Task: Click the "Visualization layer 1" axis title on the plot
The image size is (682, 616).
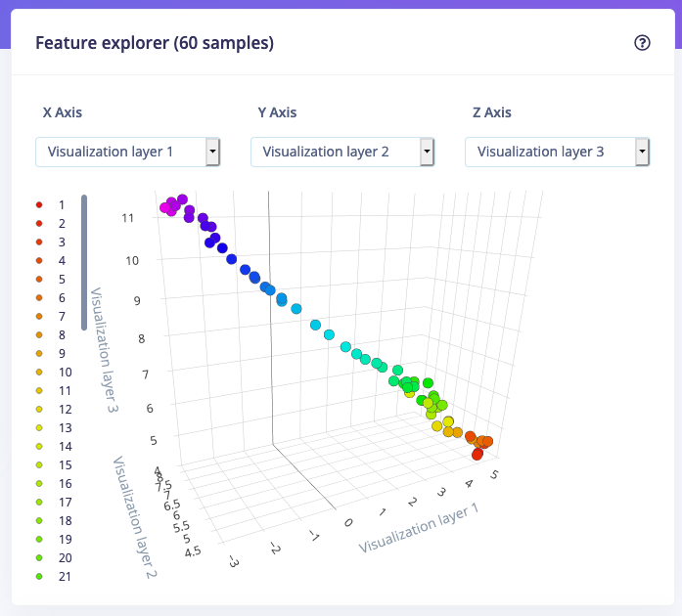Action: point(419,528)
